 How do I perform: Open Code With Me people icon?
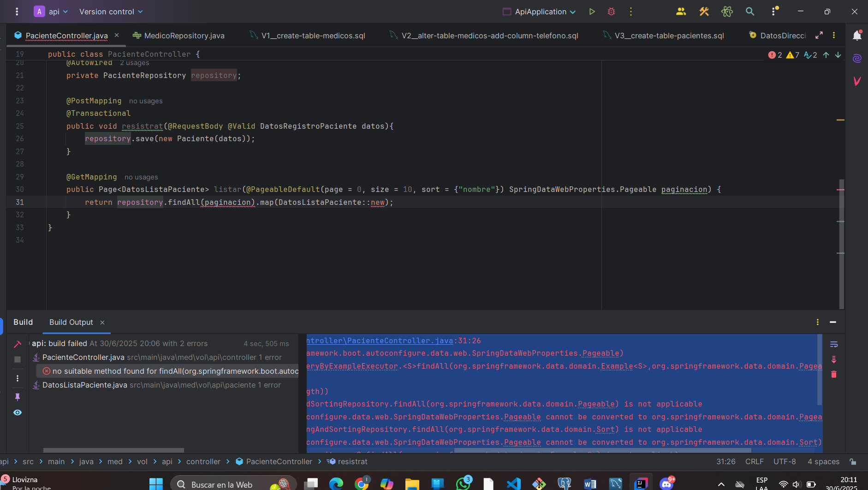(x=681, y=12)
